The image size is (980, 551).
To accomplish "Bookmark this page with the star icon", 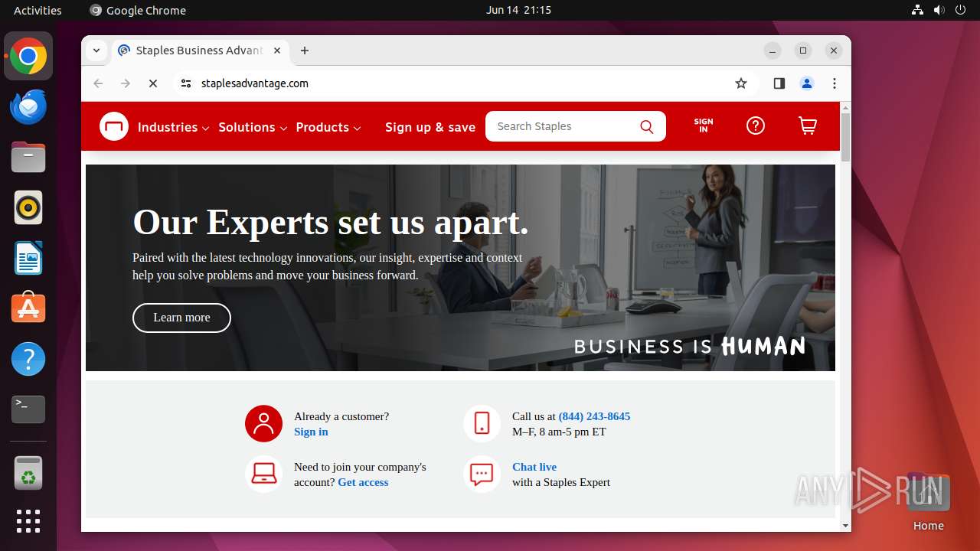I will point(741,83).
